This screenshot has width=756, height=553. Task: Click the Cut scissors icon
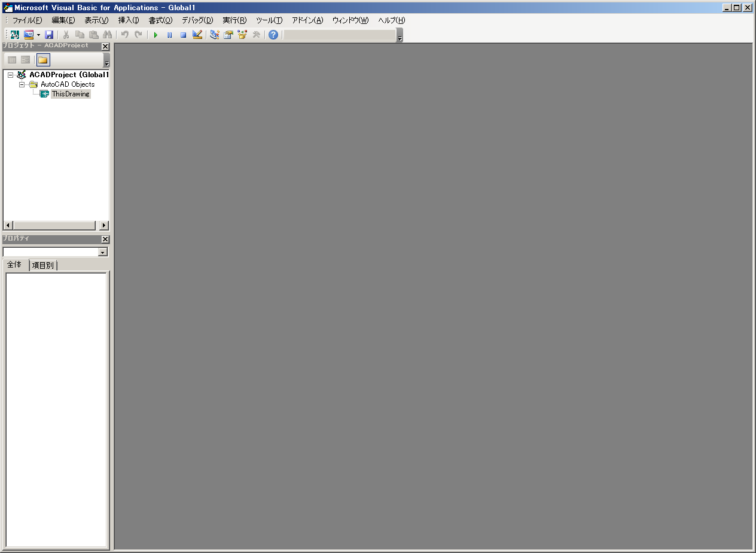click(x=66, y=35)
